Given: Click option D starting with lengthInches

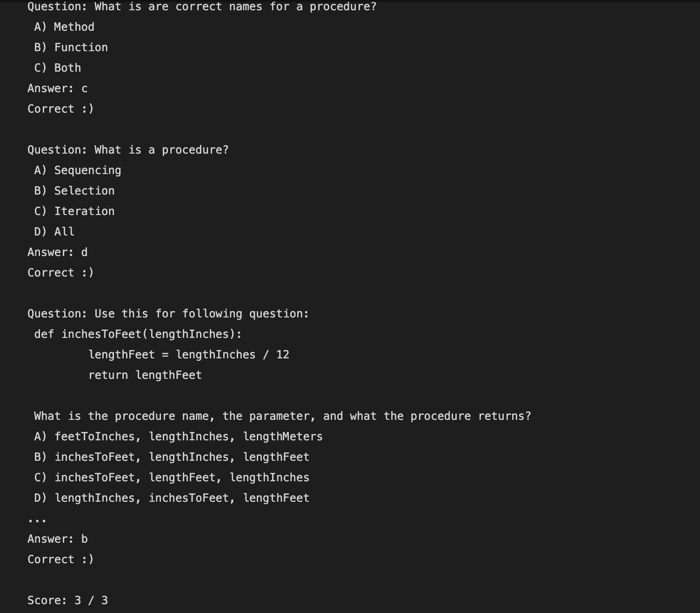Looking at the screenshot, I should coord(172,498).
